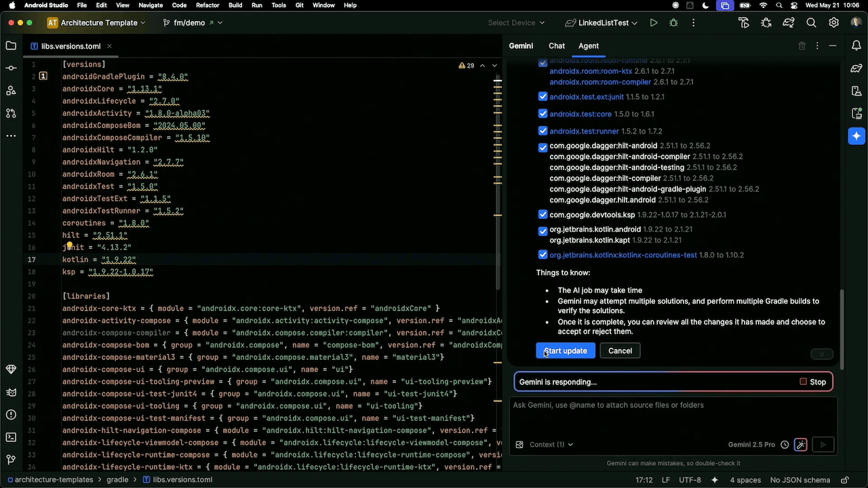Uncheck androidx.test.ext:junit update checkbox
This screenshot has width=868, height=488.
pyautogui.click(x=542, y=97)
